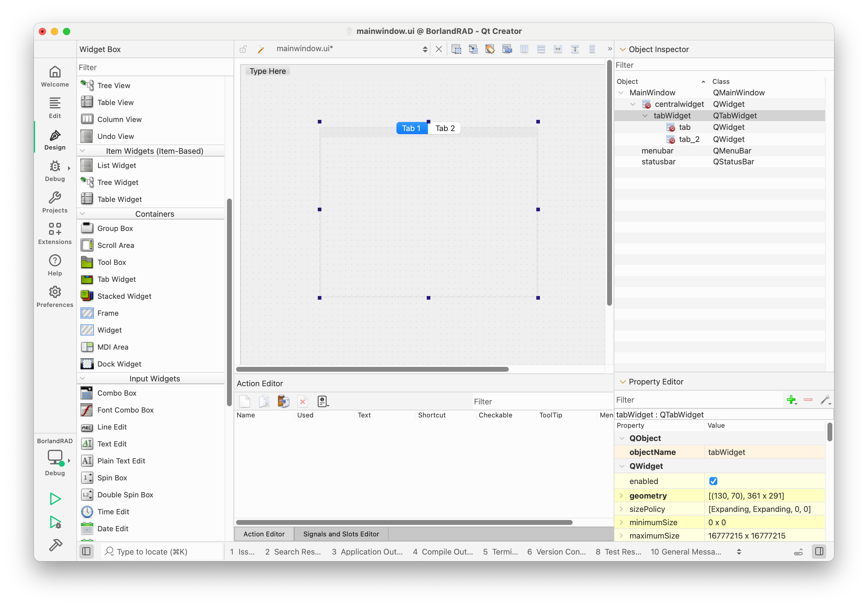
Task: Collapse tabWidget in Object Inspector
Action: click(x=645, y=116)
